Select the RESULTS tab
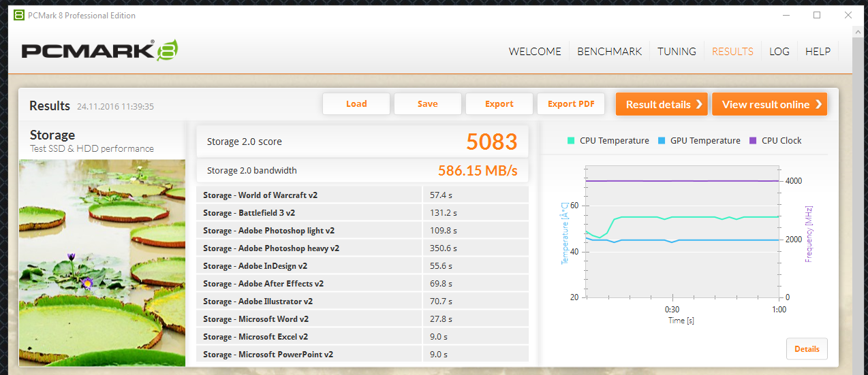 coord(732,51)
